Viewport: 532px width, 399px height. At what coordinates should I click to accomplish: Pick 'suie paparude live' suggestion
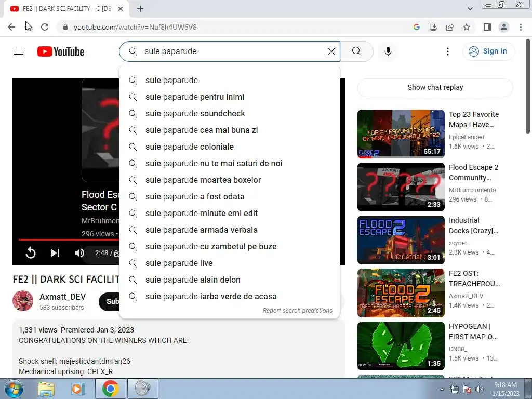click(x=230, y=263)
